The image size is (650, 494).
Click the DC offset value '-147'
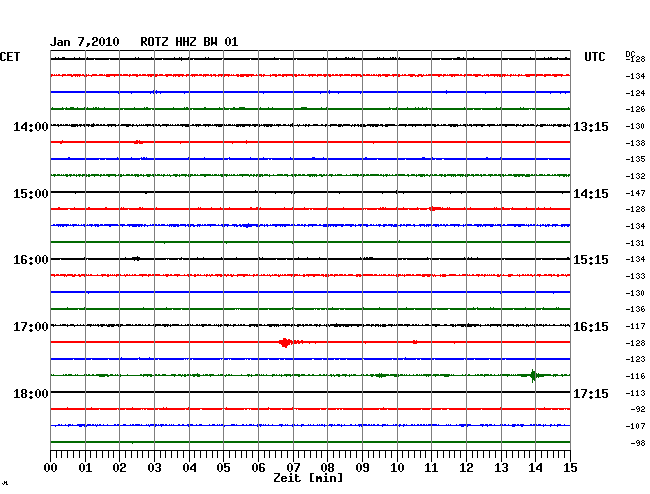tap(635, 193)
